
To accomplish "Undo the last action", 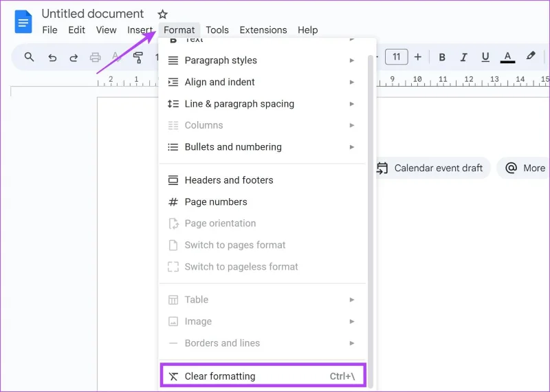I will [52, 57].
